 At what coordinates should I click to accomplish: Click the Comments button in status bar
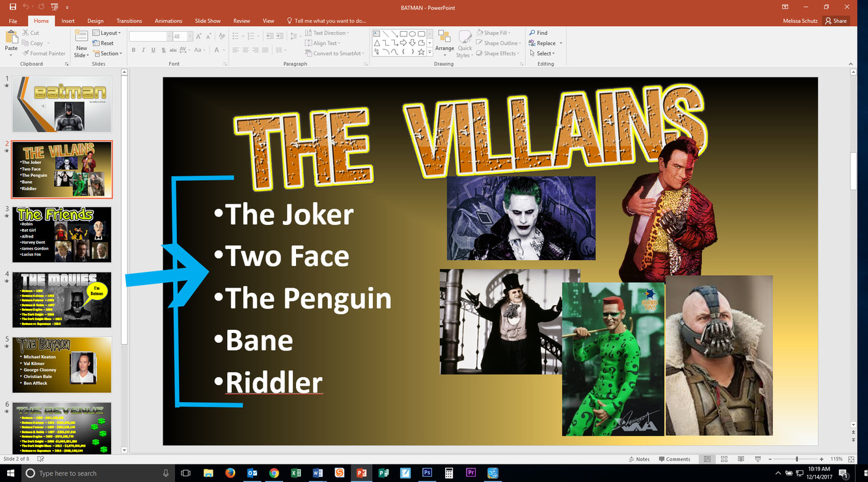pos(674,459)
